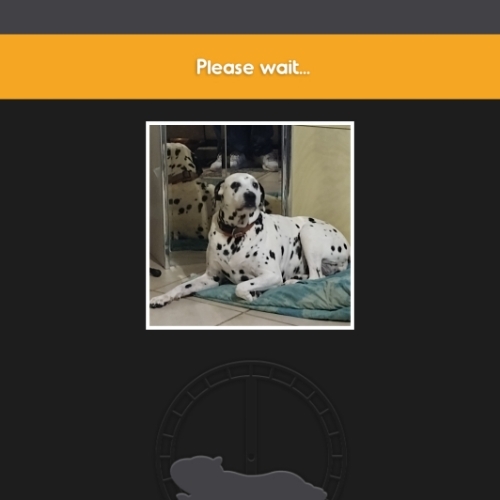Click the dark gray top status bar
This screenshot has width=500, height=500.
click(x=250, y=17)
